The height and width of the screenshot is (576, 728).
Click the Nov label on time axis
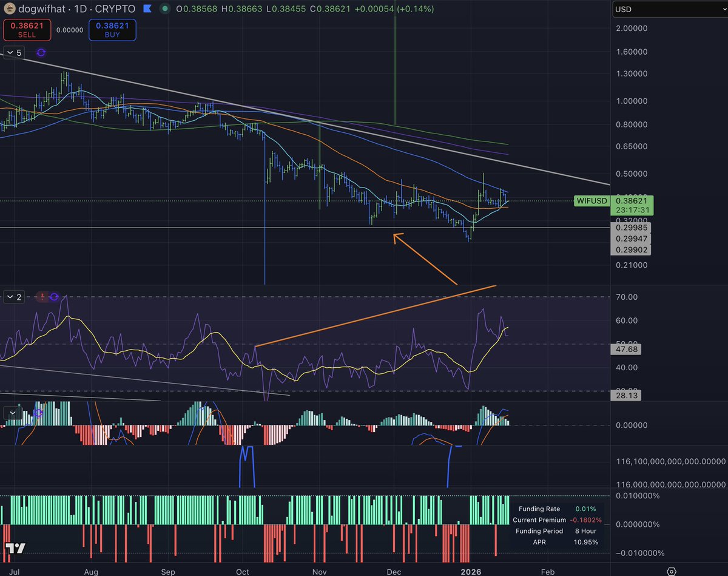tap(319, 572)
